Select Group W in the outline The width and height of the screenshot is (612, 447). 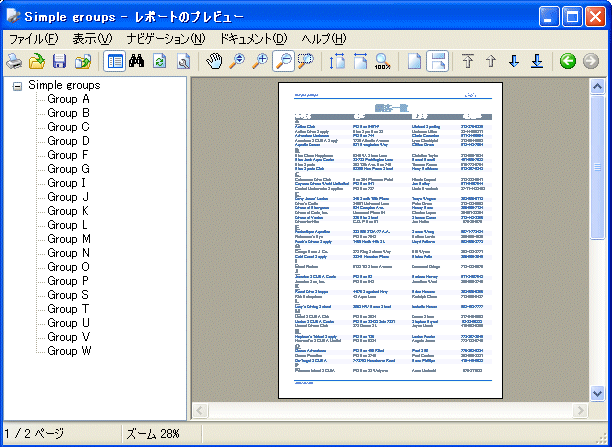coord(69,351)
